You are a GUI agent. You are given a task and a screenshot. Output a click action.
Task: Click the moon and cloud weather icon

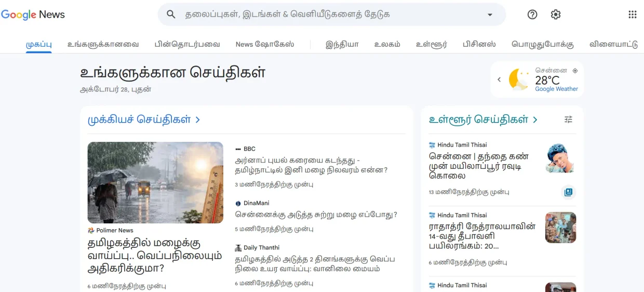coord(519,79)
